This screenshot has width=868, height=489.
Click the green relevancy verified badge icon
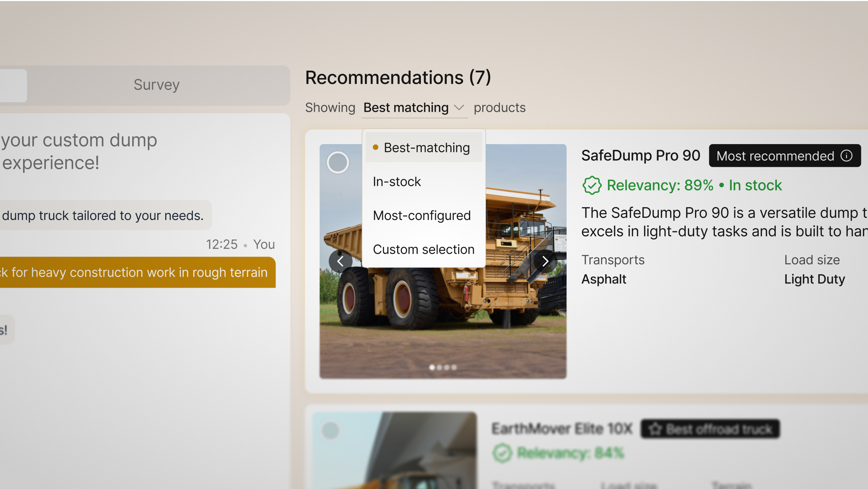pyautogui.click(x=591, y=186)
